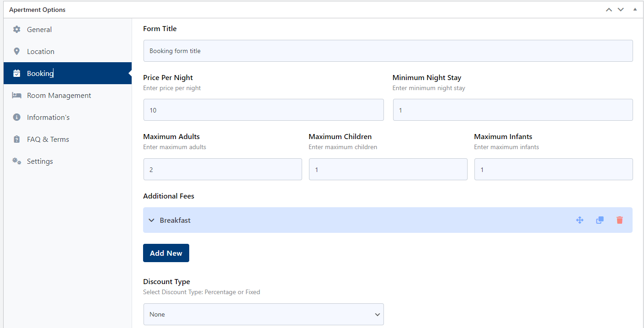The height and width of the screenshot is (328, 644).
Task: Click the move handle on the Breakfast fee
Action: click(580, 220)
